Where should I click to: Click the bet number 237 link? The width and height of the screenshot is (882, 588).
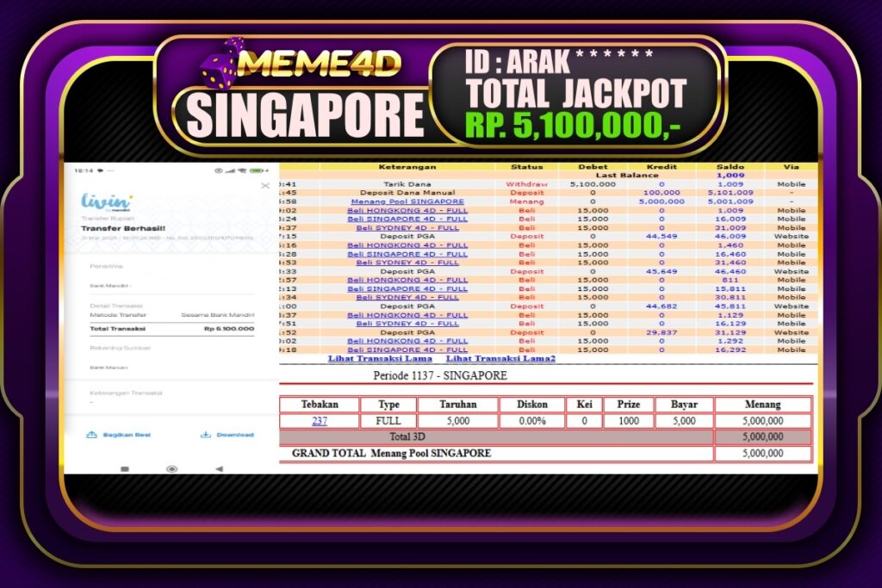(320, 421)
